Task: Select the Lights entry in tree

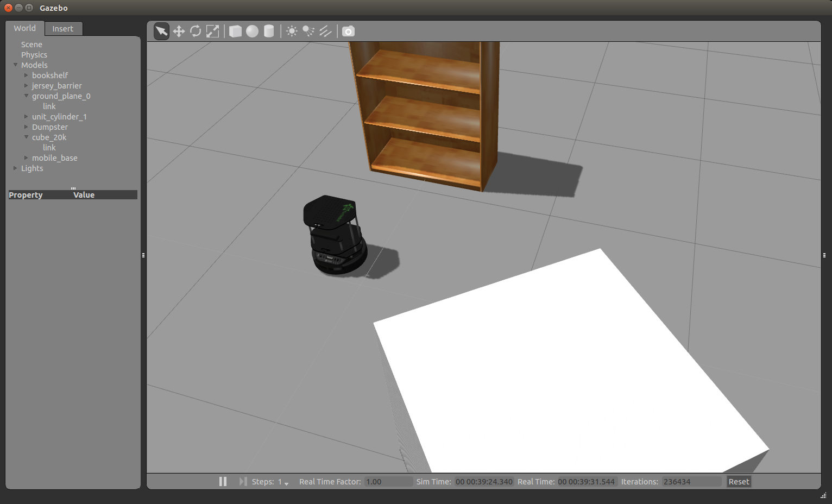Action: click(32, 168)
